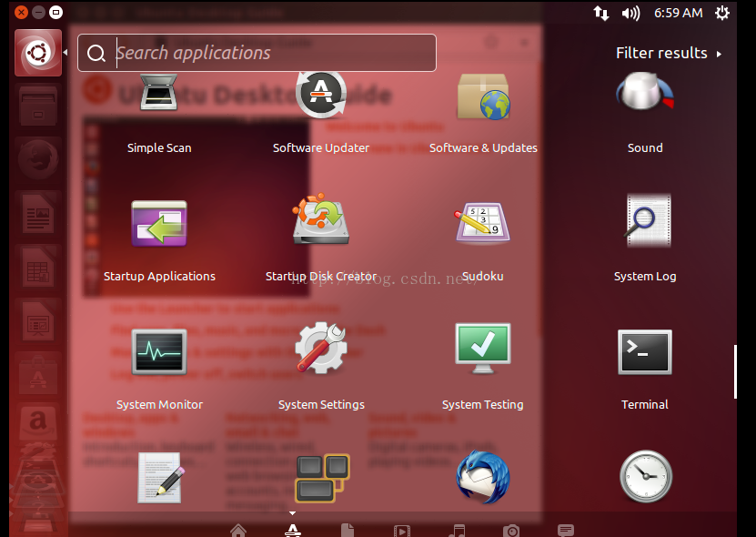
Task: Select the Applications lens tab
Action: [293, 531]
